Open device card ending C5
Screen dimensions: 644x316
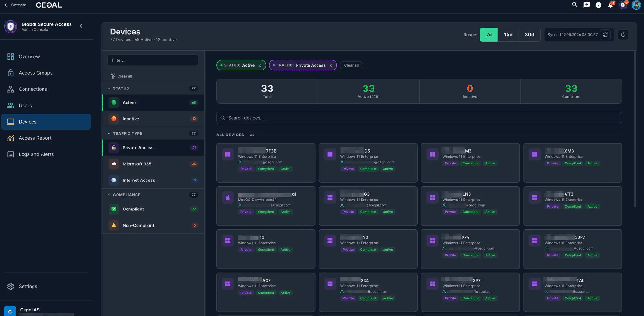click(x=368, y=163)
